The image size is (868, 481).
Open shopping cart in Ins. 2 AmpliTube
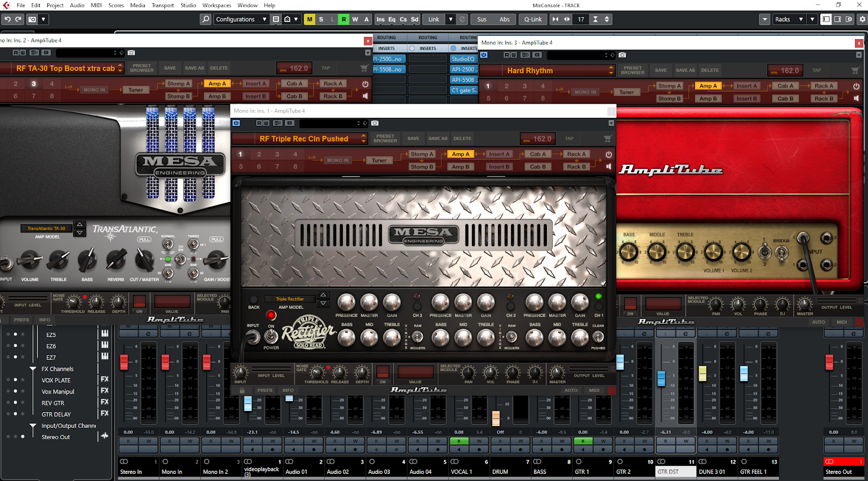tap(364, 68)
